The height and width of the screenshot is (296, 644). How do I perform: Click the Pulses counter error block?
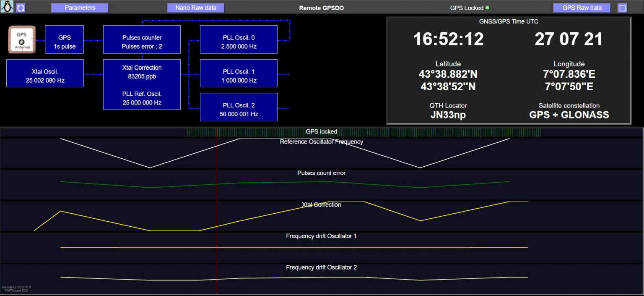click(x=142, y=39)
